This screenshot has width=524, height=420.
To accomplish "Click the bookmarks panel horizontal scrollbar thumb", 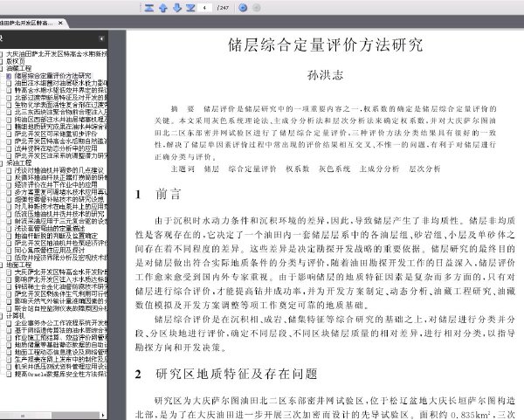I will tap(26, 416).
